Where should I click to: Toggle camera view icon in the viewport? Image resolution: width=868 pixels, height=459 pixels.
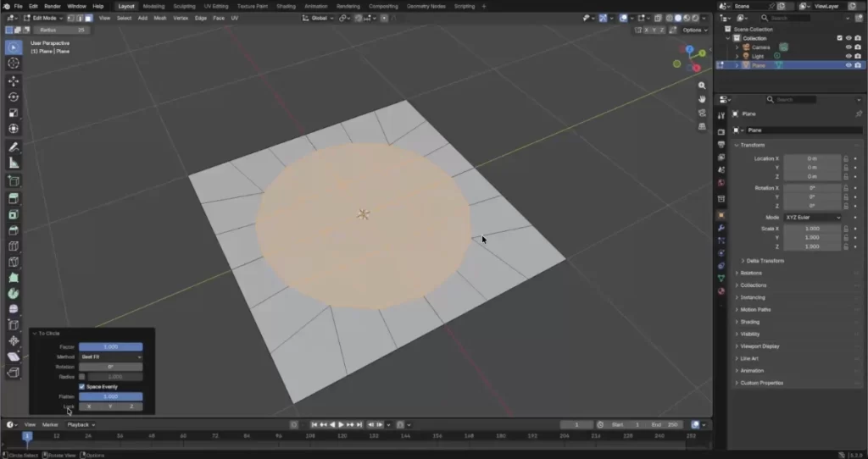(x=702, y=113)
